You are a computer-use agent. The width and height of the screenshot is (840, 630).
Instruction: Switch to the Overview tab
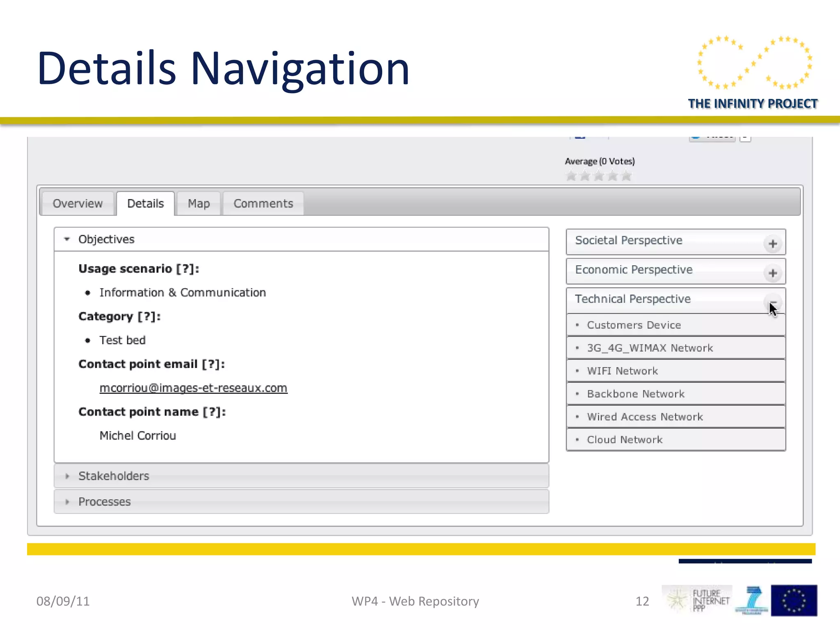point(78,203)
